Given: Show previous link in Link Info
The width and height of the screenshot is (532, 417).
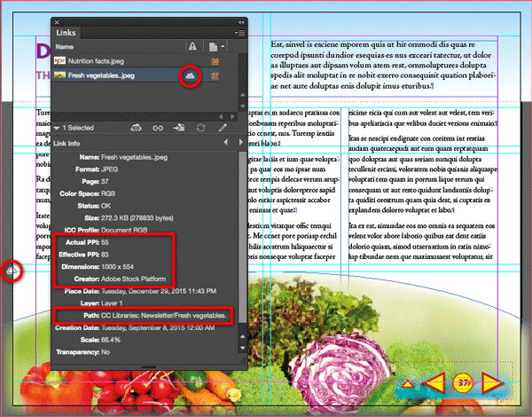Looking at the screenshot, I should click(x=226, y=142).
